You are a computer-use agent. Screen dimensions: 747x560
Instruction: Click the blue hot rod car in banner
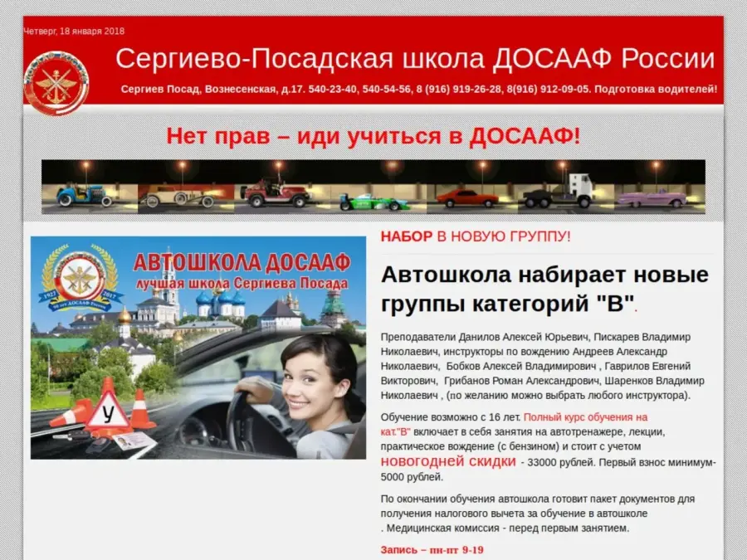coord(83,195)
